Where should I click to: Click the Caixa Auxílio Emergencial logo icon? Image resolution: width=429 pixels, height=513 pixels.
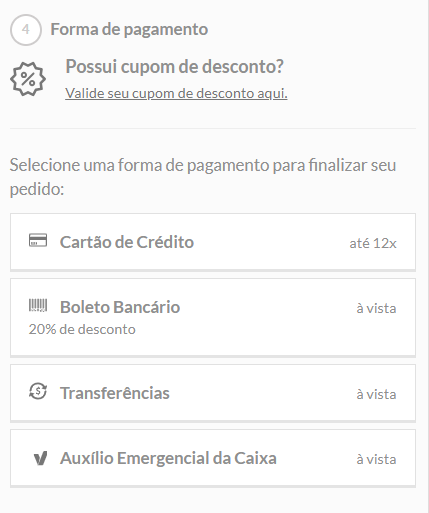click(40, 458)
